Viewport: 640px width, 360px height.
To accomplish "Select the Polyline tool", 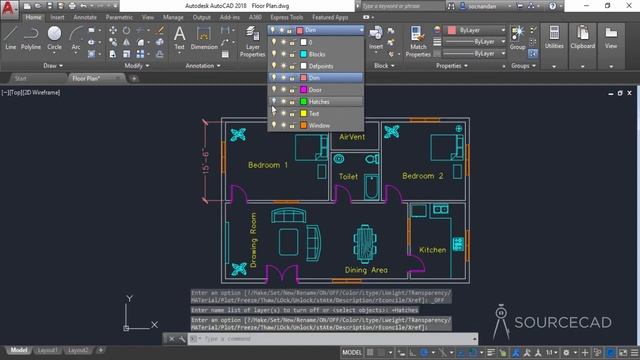I will (x=31, y=38).
